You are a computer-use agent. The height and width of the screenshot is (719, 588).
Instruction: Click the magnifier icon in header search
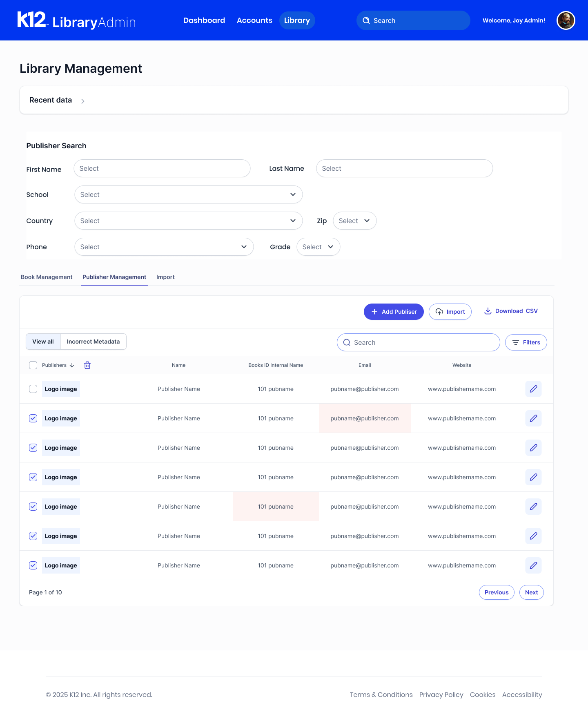tap(366, 20)
